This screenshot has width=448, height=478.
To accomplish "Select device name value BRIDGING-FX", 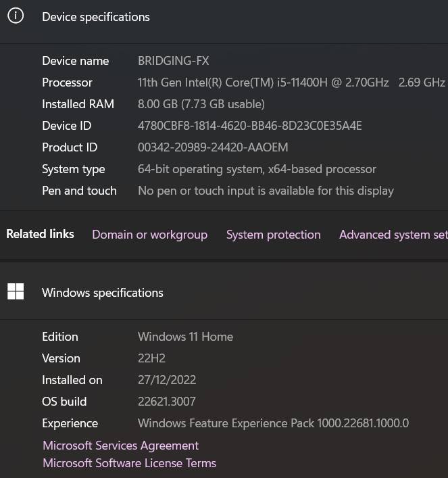I will coord(174,61).
